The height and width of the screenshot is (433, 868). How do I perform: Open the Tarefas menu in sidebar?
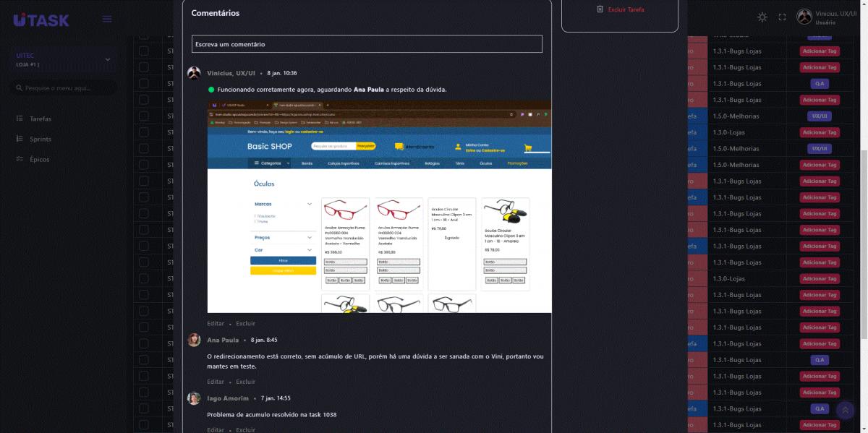pyautogui.click(x=41, y=119)
